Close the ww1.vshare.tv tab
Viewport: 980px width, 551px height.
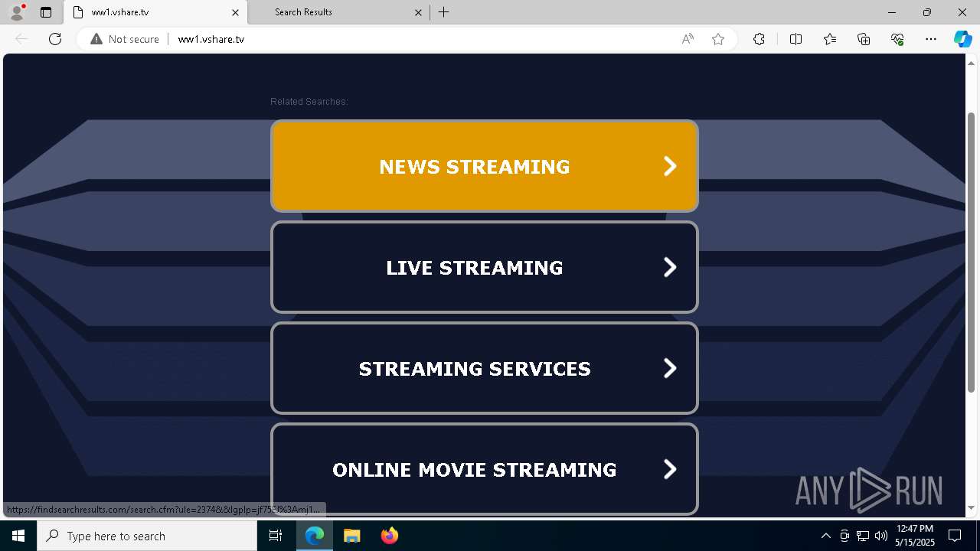click(x=235, y=12)
